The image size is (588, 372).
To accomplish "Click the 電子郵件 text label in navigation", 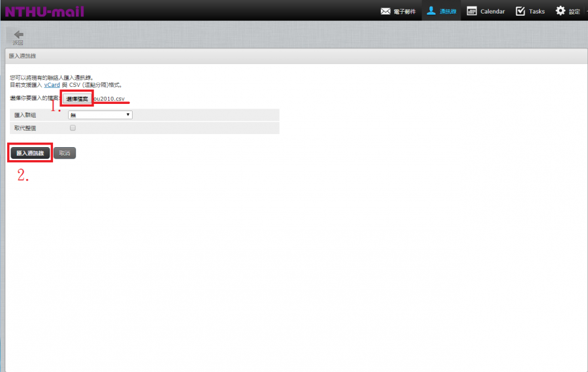I will coord(404,12).
